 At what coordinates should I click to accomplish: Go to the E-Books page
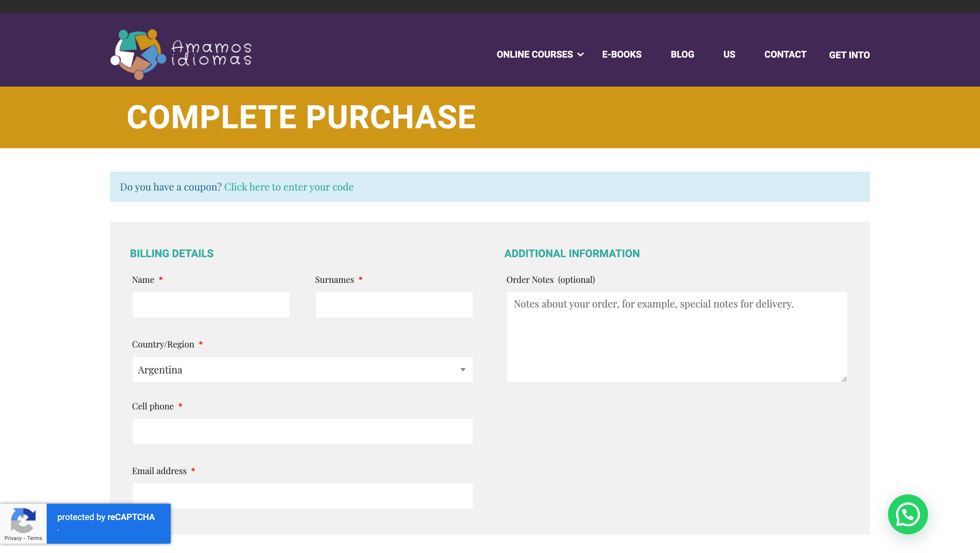pos(622,54)
